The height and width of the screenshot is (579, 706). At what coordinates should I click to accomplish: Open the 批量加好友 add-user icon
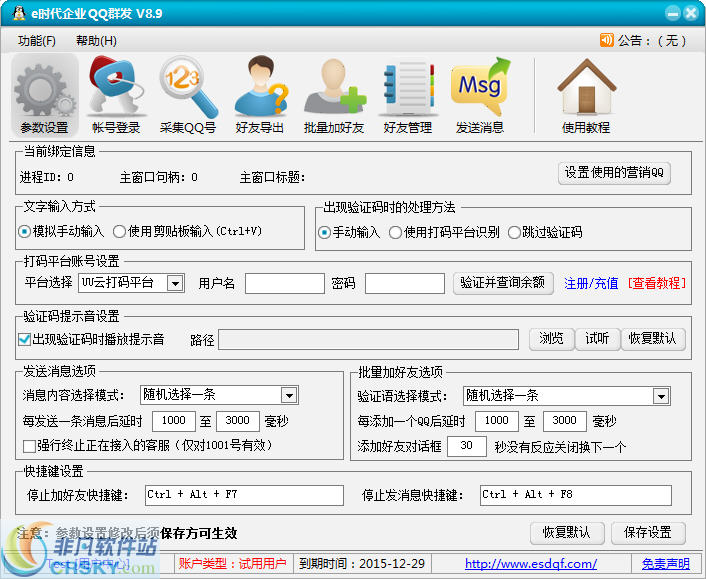pyautogui.click(x=334, y=95)
